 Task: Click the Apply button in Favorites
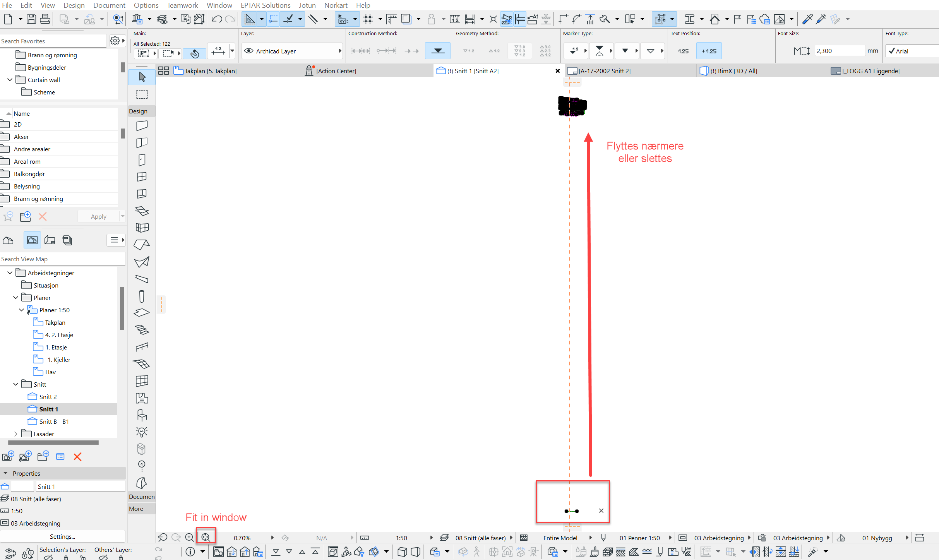click(98, 217)
